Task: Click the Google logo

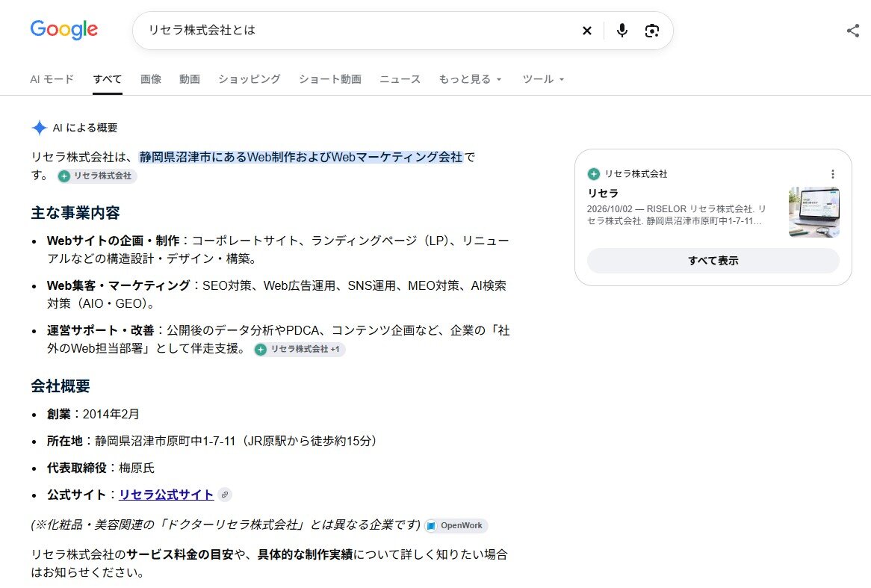Action: coord(64,29)
